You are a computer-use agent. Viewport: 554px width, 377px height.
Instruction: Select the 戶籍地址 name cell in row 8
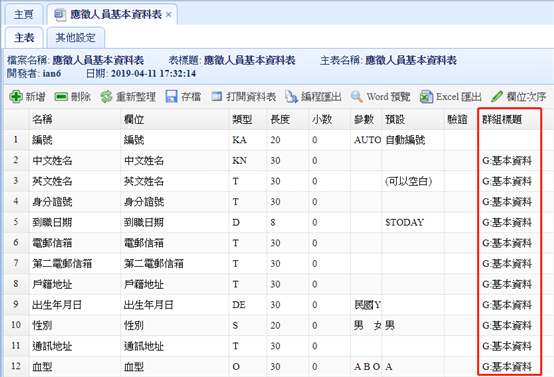(x=75, y=284)
